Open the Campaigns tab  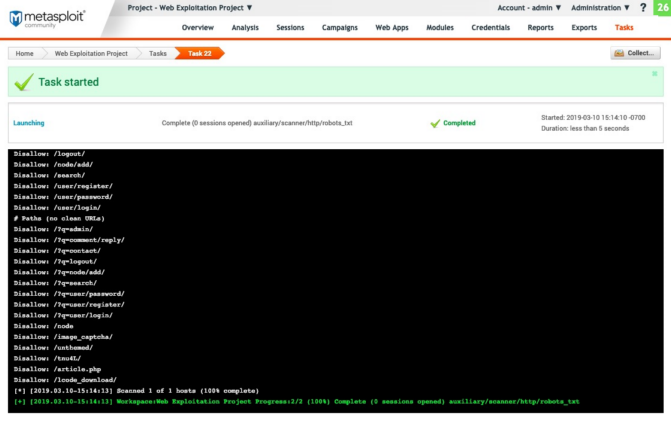pyautogui.click(x=340, y=27)
